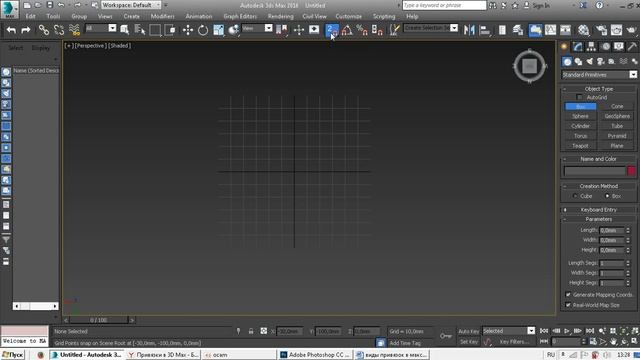Open the Render Setup icon
The height and width of the screenshot is (360, 640).
(x=601, y=30)
